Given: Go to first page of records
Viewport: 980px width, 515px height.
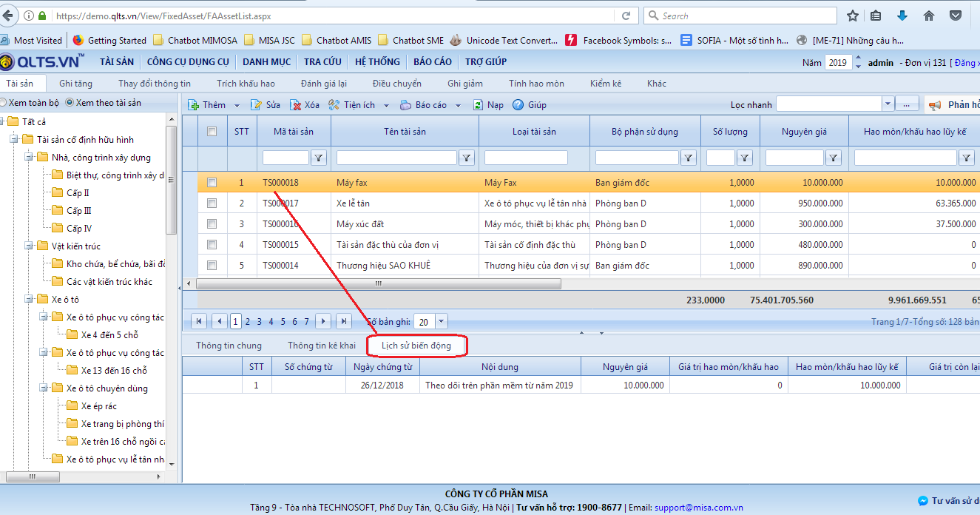Looking at the screenshot, I should tap(199, 321).
